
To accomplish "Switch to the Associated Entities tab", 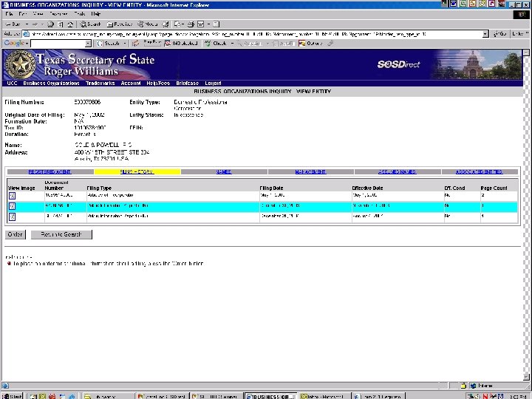I will (x=480, y=171).
